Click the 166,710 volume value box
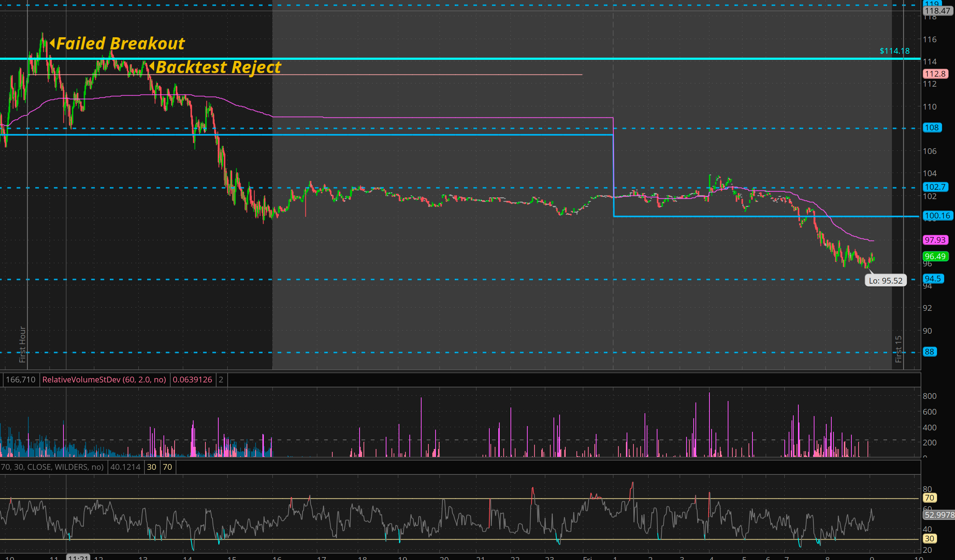Viewport: 955px width, 560px height. (20, 380)
